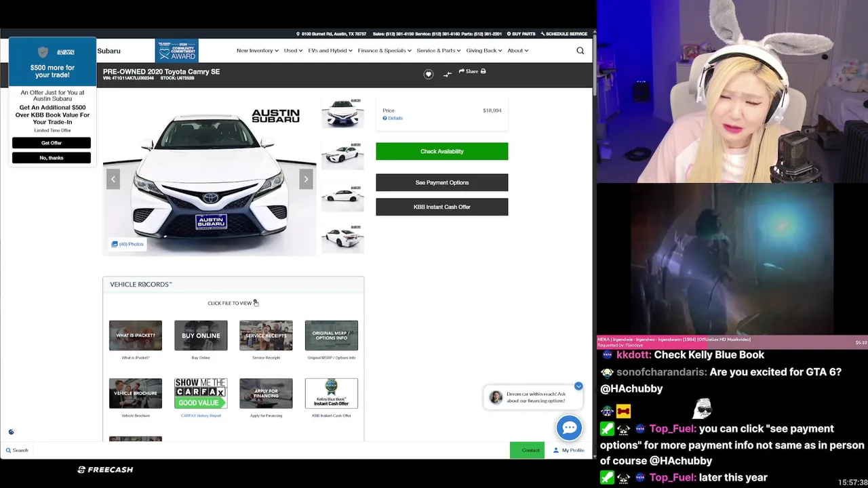Expand the Used menu

click(x=293, y=50)
